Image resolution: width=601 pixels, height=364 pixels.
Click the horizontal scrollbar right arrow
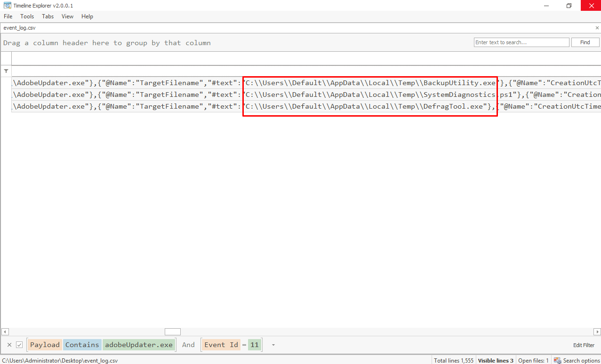597,332
